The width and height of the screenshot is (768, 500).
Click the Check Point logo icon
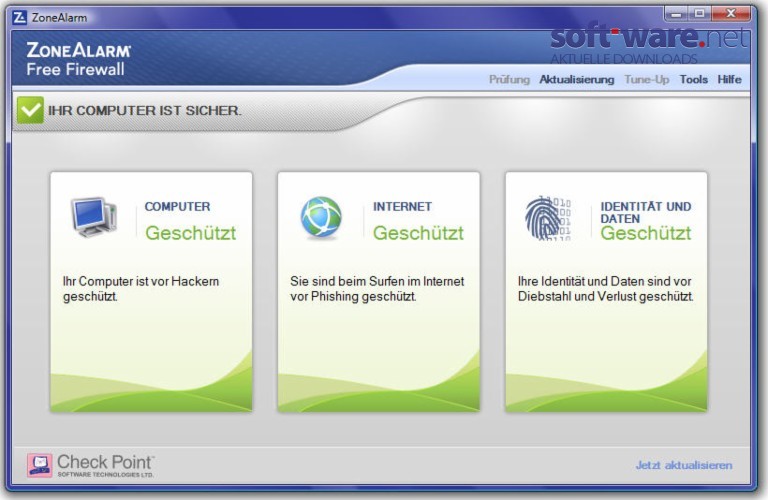40,465
